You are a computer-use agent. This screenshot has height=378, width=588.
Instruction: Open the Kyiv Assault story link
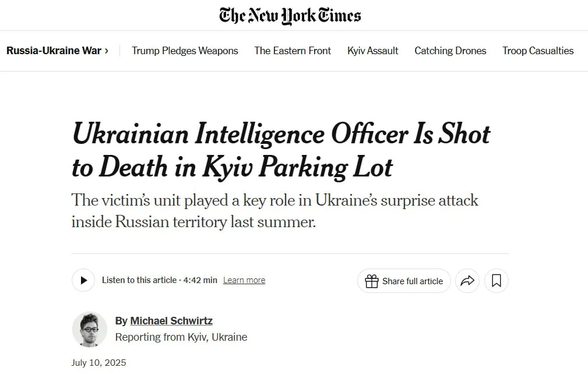tap(373, 51)
